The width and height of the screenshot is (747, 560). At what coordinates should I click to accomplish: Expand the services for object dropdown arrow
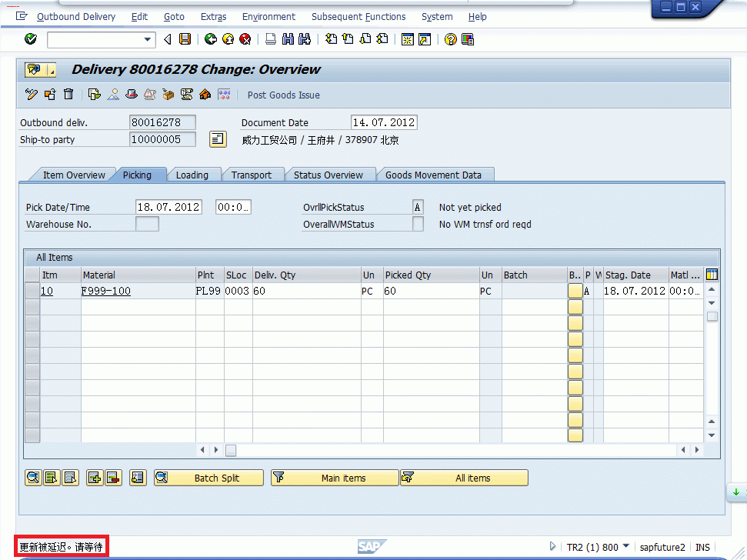tap(52, 71)
